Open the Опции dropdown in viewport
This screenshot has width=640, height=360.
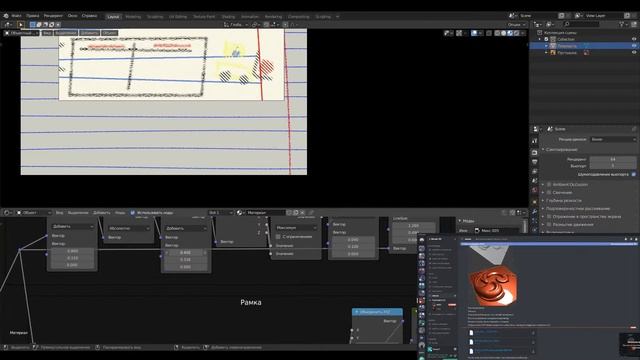click(516, 25)
